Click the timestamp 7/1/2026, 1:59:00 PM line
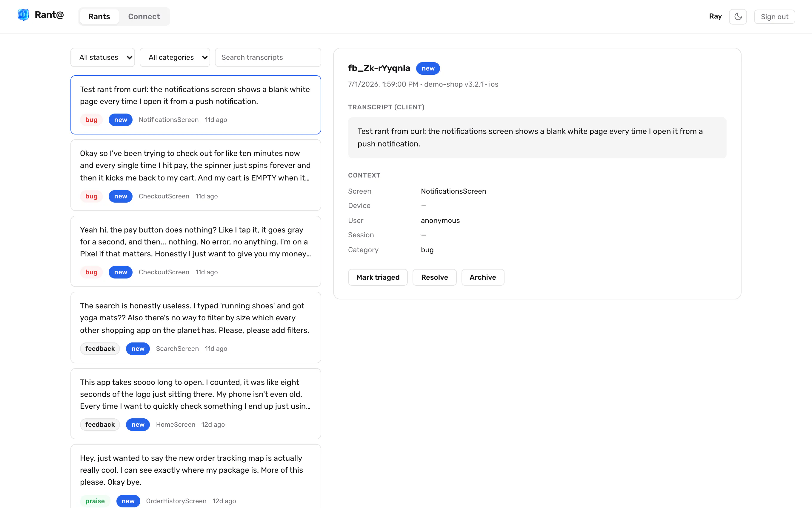The height and width of the screenshot is (508, 812). [423, 84]
